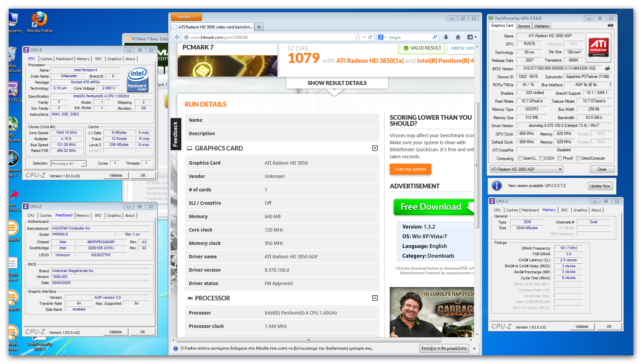Click the Free Download ad button
This screenshot has height=364, width=642.
pyautogui.click(x=434, y=207)
